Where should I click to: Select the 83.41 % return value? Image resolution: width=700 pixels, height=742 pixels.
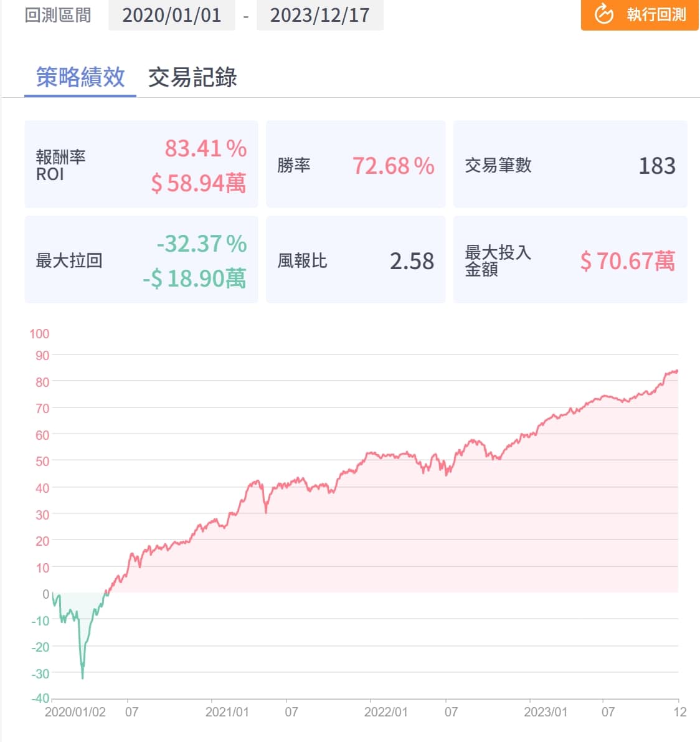205,148
